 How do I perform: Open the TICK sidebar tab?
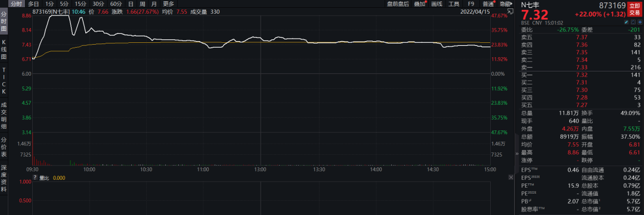pyautogui.click(x=4, y=80)
